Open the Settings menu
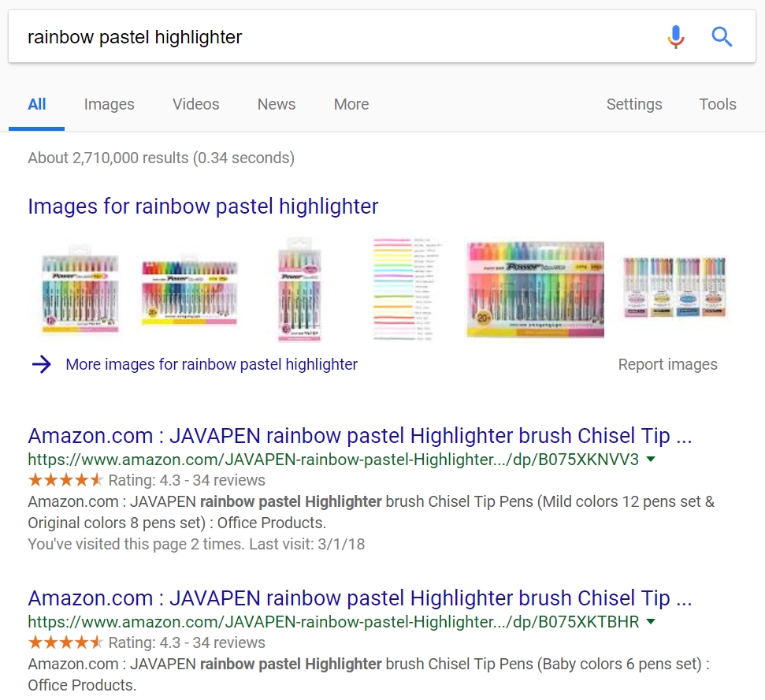This screenshot has width=765, height=700. click(634, 104)
